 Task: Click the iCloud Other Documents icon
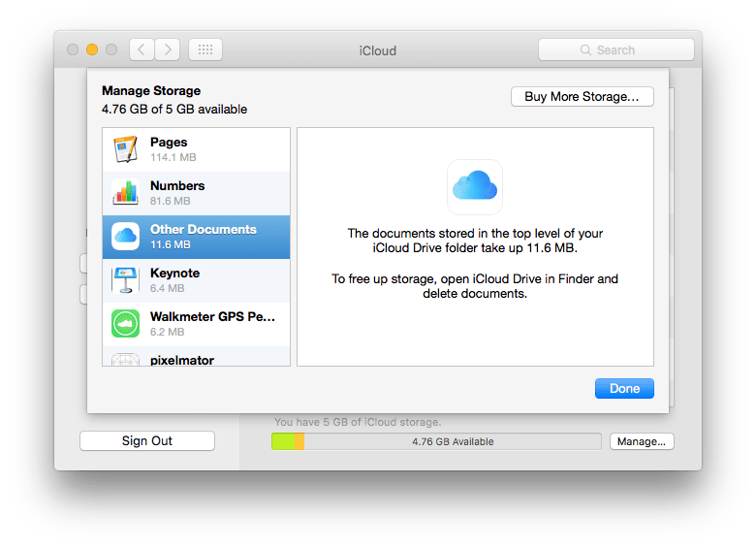126,237
